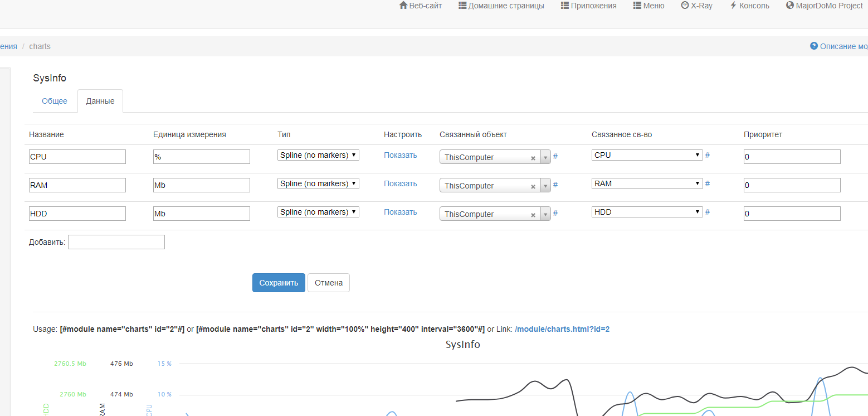Click the Добавить input field

pos(116,242)
